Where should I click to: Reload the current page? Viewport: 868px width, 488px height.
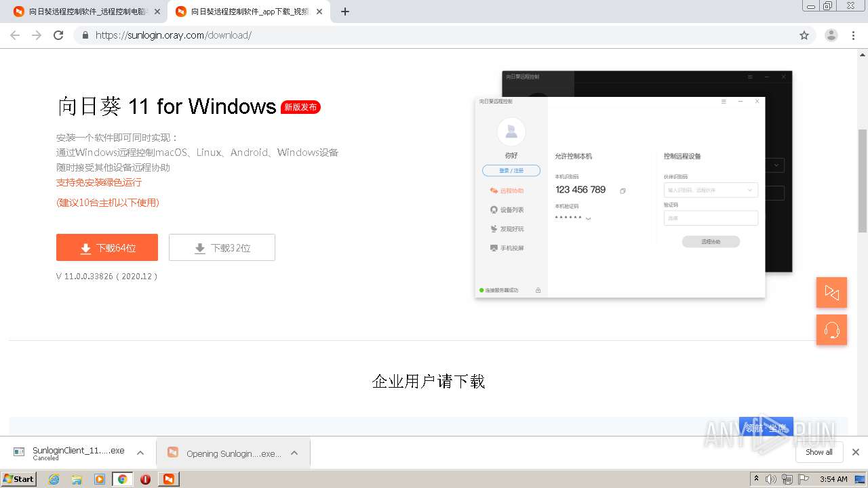tap(58, 35)
